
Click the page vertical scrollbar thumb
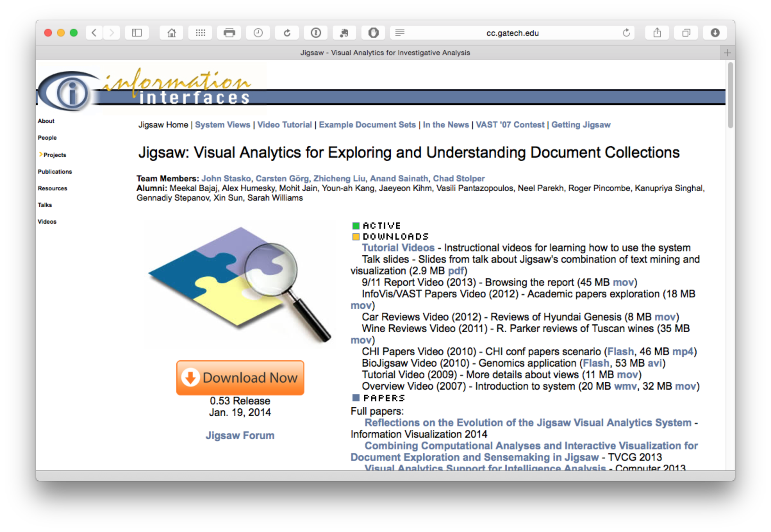tap(730, 95)
